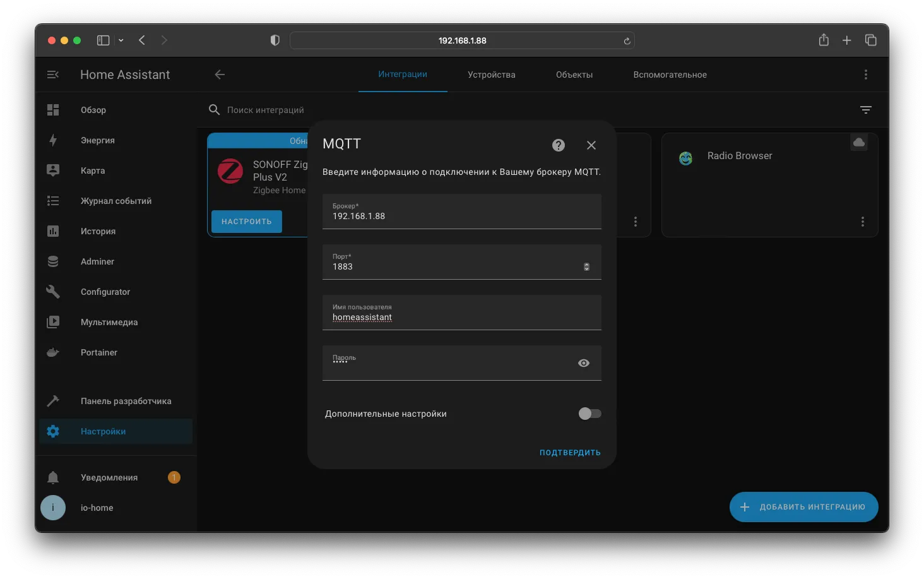924x579 pixels.
Task: Open the Safari sidebar dropdown chevron
Action: (121, 40)
